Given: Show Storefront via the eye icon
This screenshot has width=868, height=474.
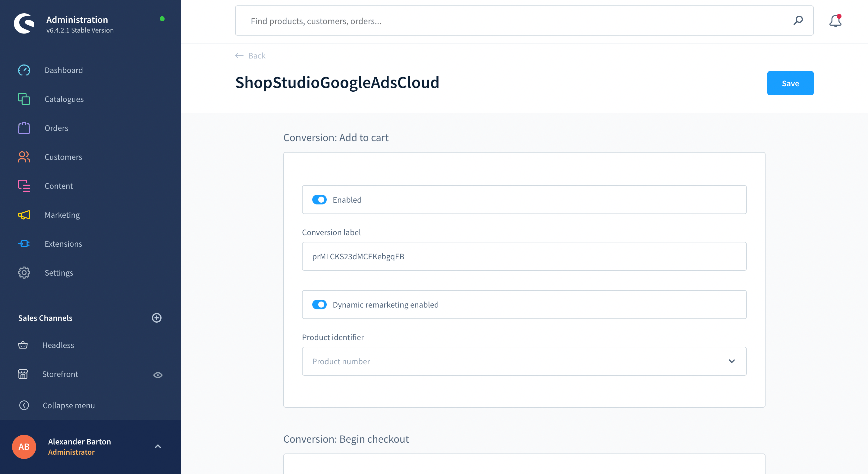Looking at the screenshot, I should [158, 375].
